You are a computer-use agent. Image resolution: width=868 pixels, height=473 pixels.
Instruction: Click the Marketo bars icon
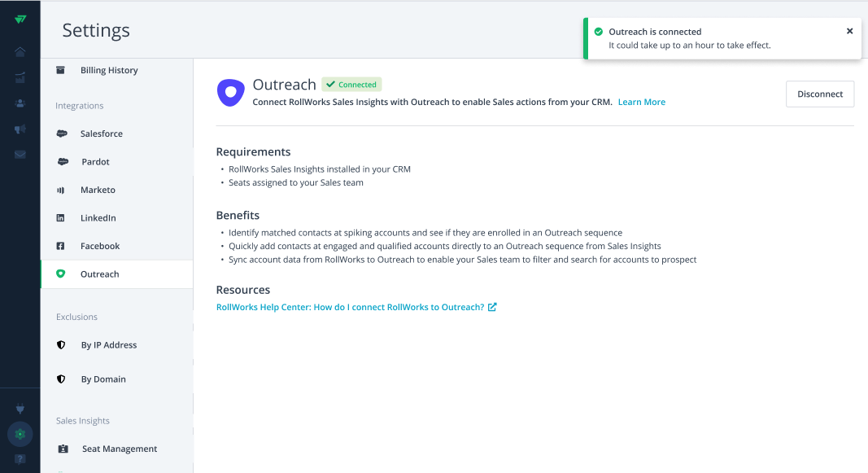pyautogui.click(x=61, y=190)
